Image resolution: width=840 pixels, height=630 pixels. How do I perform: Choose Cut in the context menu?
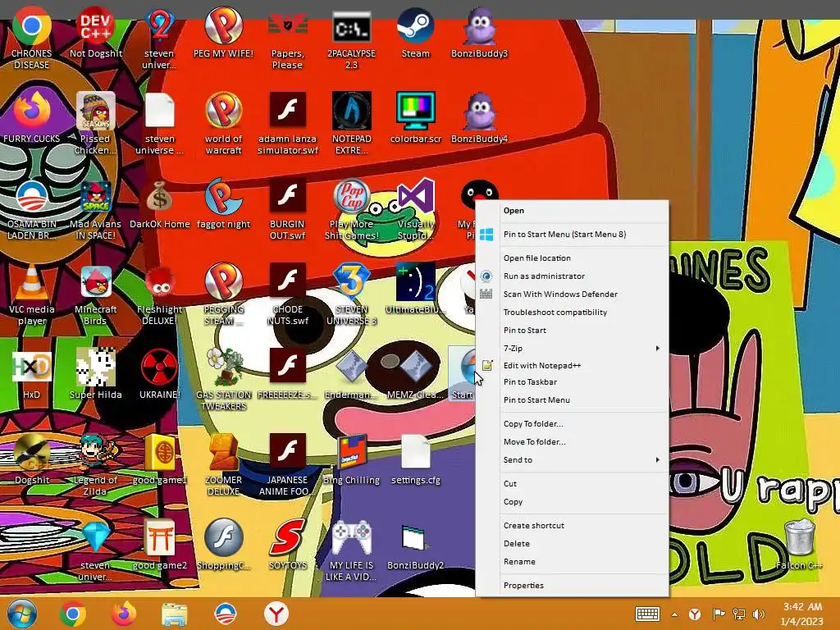click(572, 484)
